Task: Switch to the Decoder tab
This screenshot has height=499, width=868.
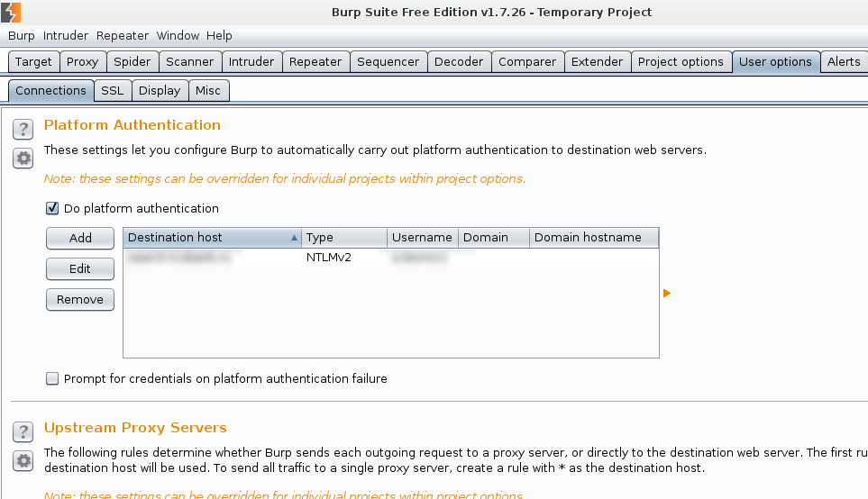Action: click(x=459, y=62)
